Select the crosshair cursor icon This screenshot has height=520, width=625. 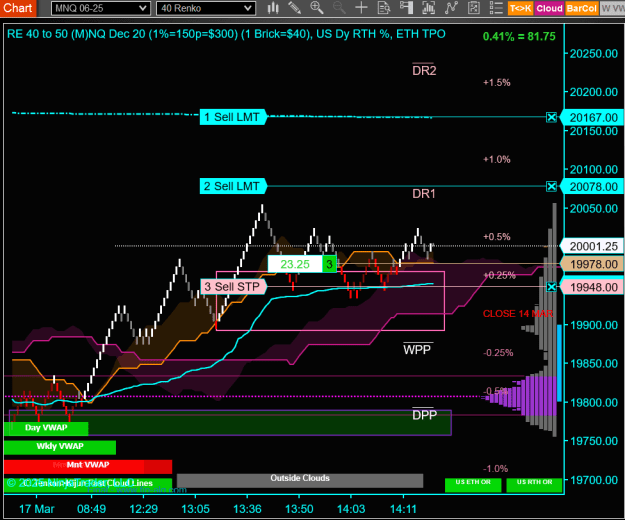click(361, 8)
